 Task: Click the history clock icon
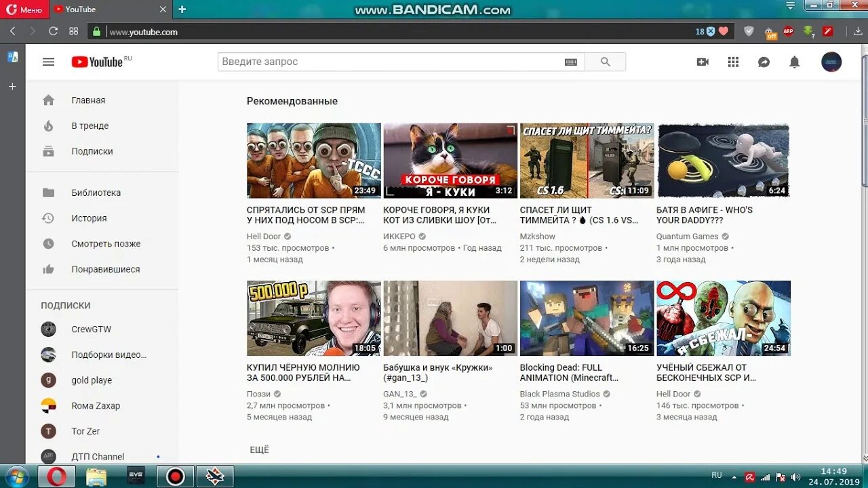48,218
